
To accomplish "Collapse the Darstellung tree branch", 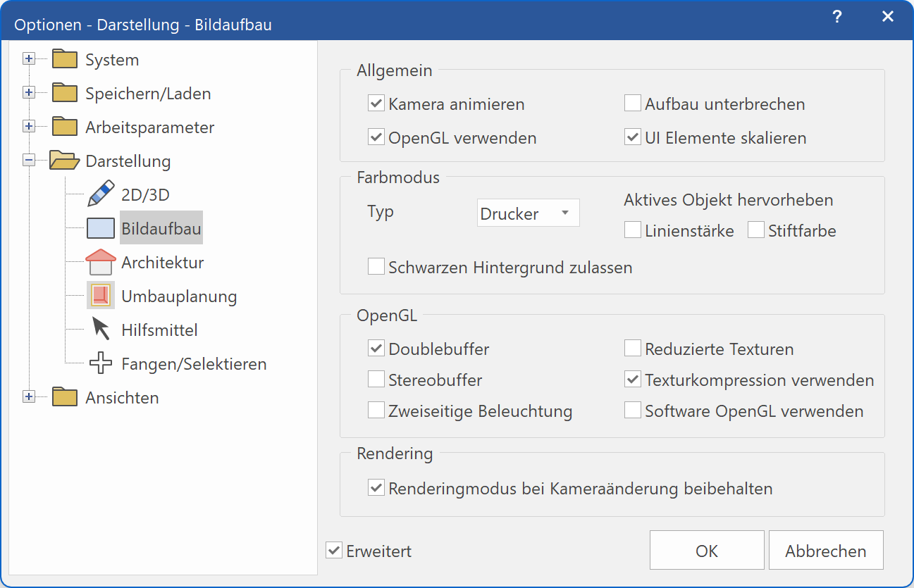I will click(29, 159).
